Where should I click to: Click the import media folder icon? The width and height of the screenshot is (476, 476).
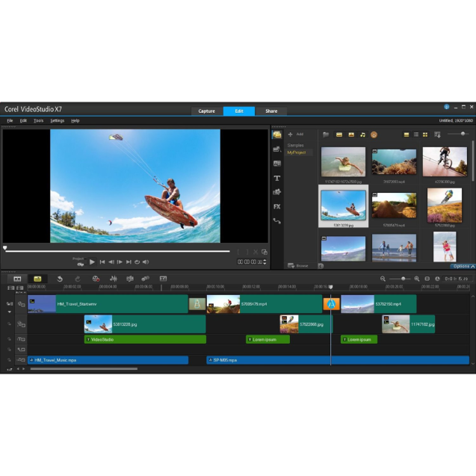(x=326, y=135)
